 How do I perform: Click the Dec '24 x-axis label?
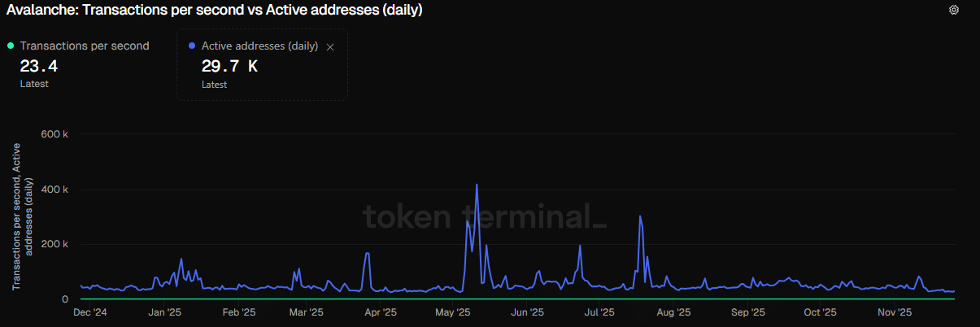click(x=90, y=312)
